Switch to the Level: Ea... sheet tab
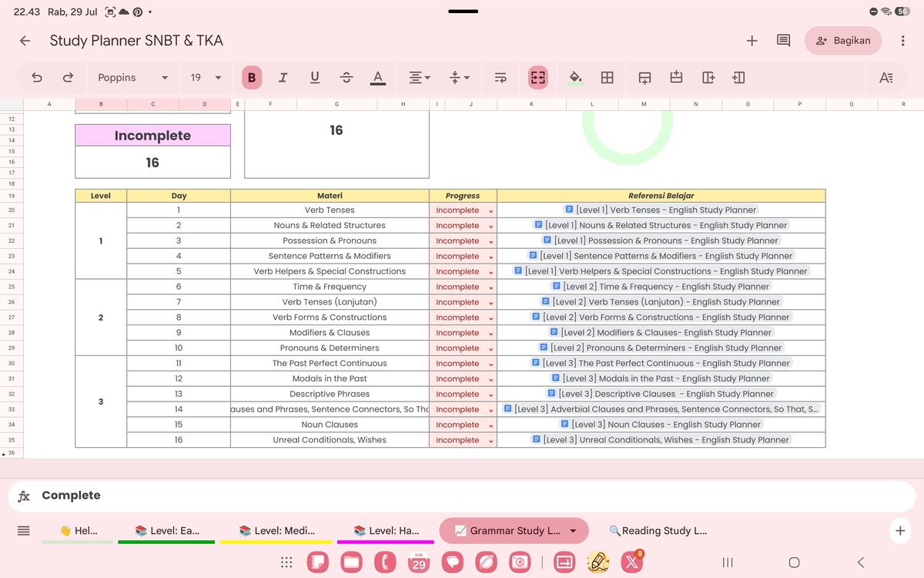This screenshot has width=924, height=578. (x=166, y=530)
